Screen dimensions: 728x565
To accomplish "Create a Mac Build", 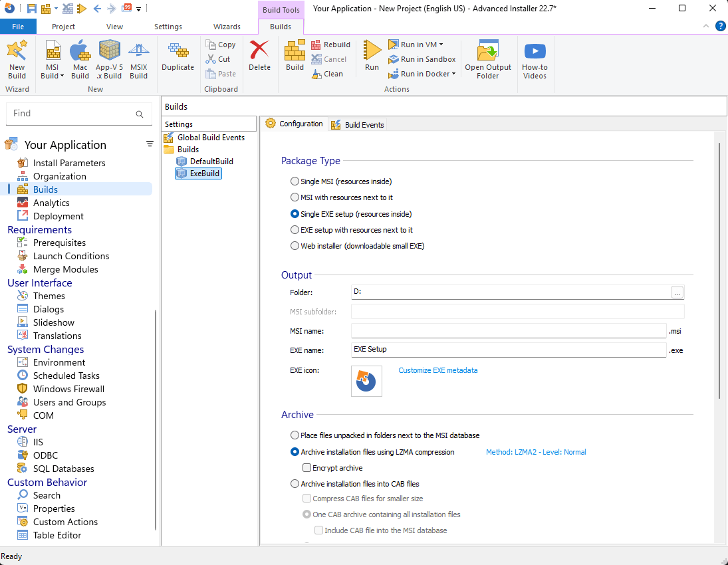I will point(80,59).
